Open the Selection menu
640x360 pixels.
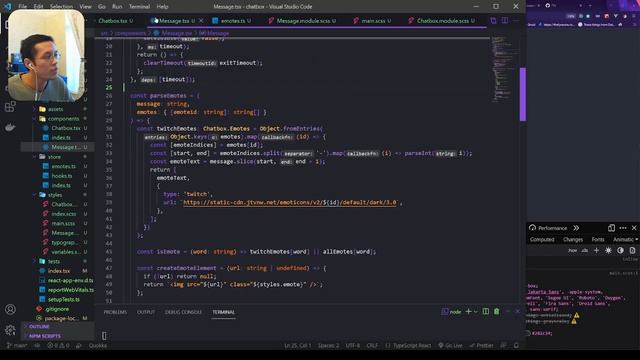(61, 7)
